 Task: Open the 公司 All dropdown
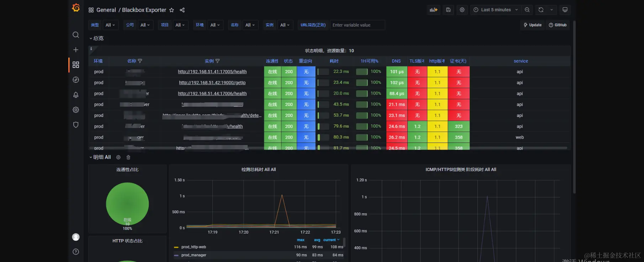click(145, 25)
